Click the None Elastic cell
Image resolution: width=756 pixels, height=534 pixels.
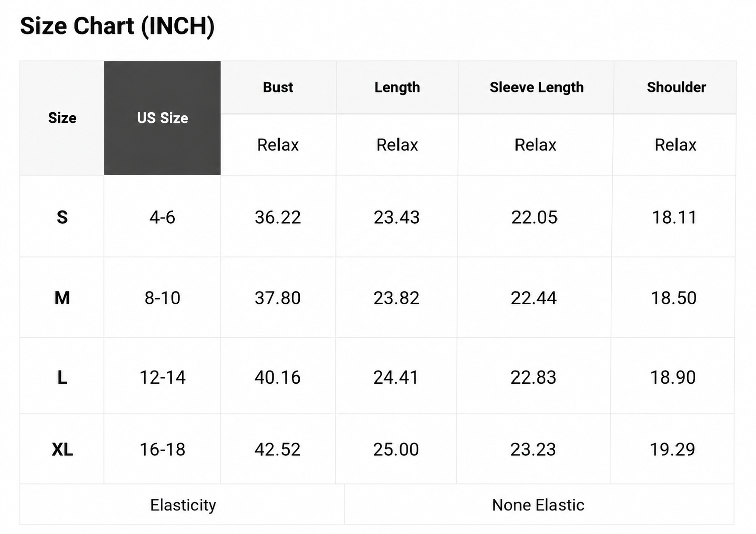coord(539,505)
